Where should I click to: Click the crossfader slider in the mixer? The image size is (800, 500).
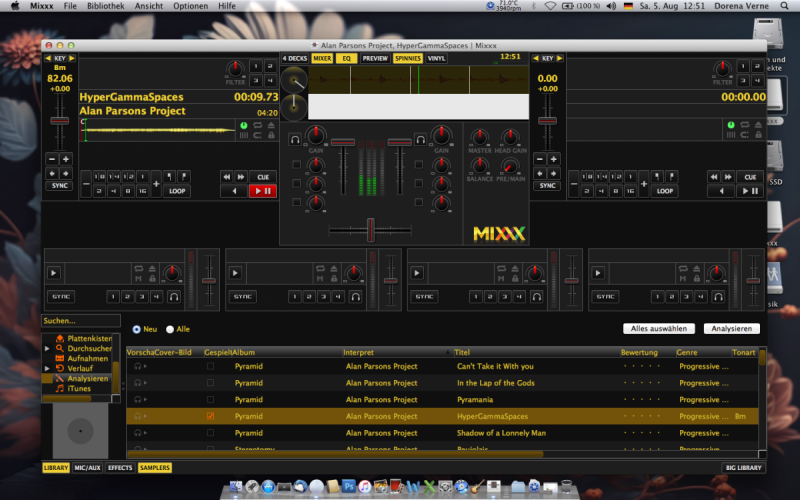(369, 230)
